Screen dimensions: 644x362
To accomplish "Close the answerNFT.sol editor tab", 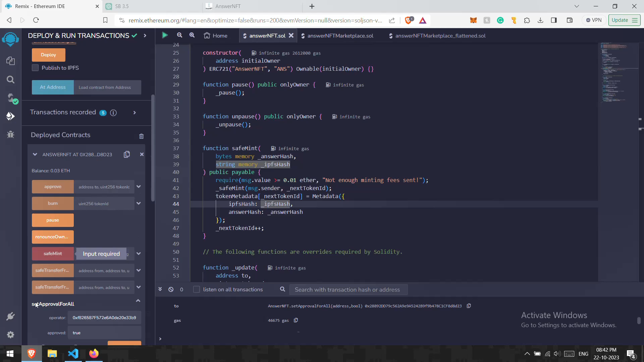I will (291, 36).
